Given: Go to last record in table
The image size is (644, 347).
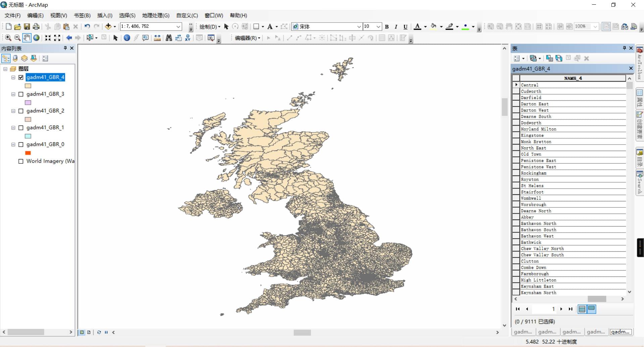Looking at the screenshot, I should (x=571, y=309).
